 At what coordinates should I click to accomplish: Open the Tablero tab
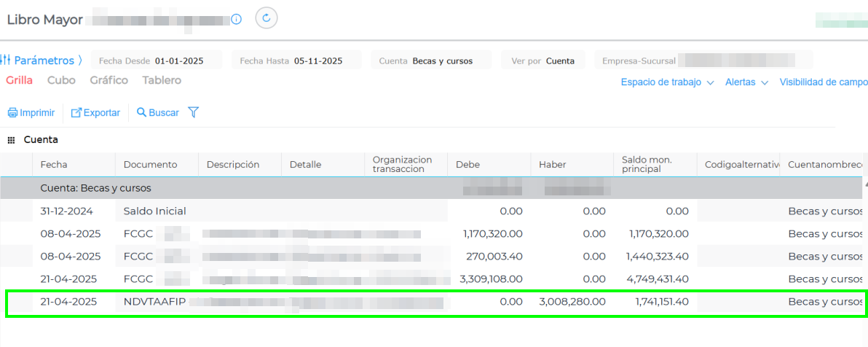click(162, 80)
